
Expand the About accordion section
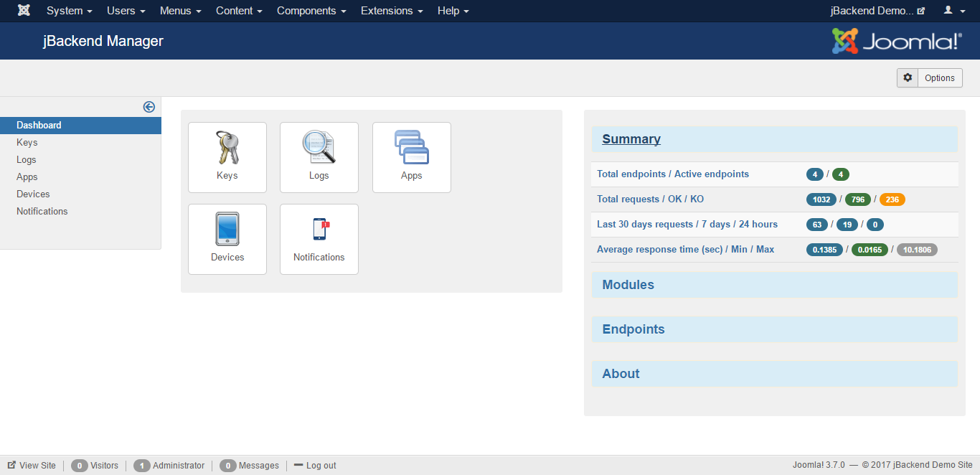775,374
